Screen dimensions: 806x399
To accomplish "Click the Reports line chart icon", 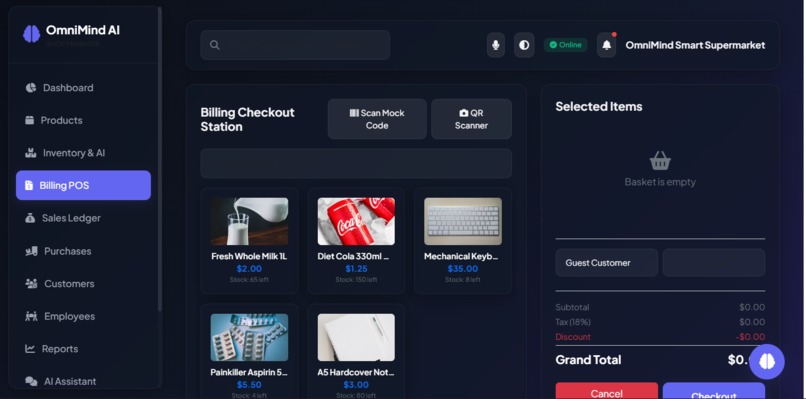I will [x=30, y=349].
